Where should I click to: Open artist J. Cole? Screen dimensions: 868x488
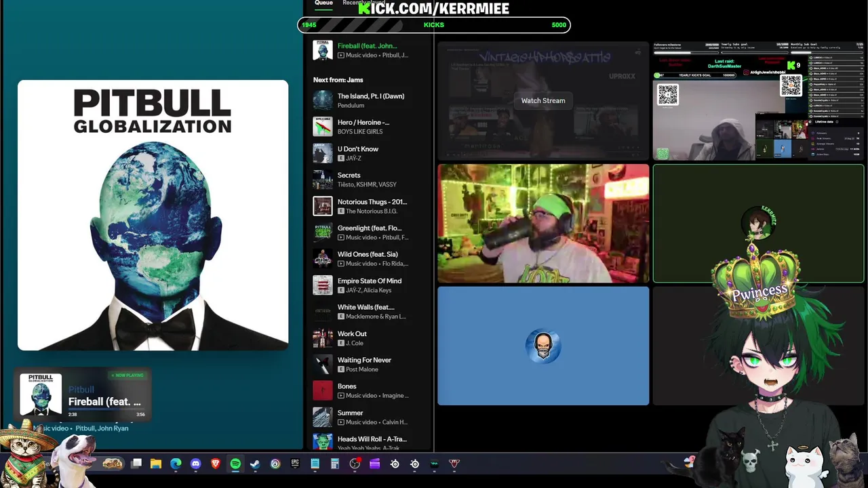click(x=355, y=343)
